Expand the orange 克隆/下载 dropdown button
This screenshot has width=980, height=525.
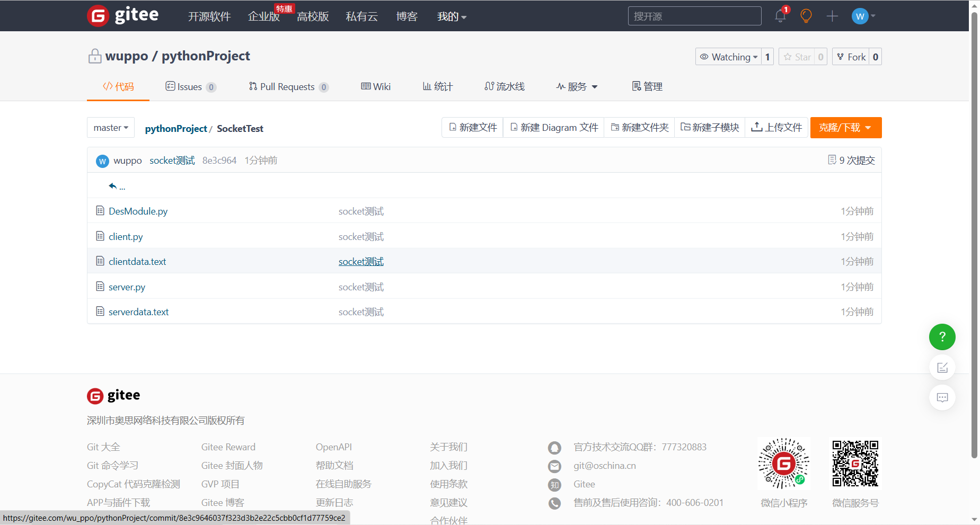pyautogui.click(x=845, y=128)
